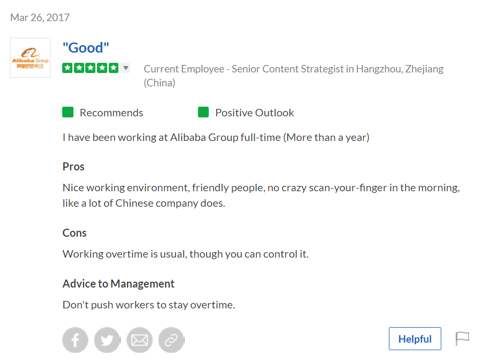Share review on Facebook

(x=75, y=340)
